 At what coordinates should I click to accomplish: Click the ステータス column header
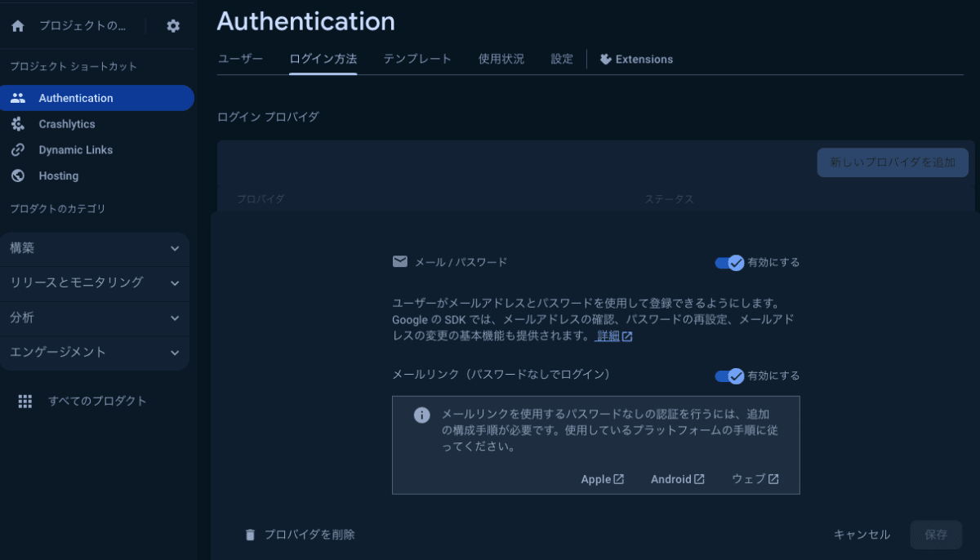[669, 199]
